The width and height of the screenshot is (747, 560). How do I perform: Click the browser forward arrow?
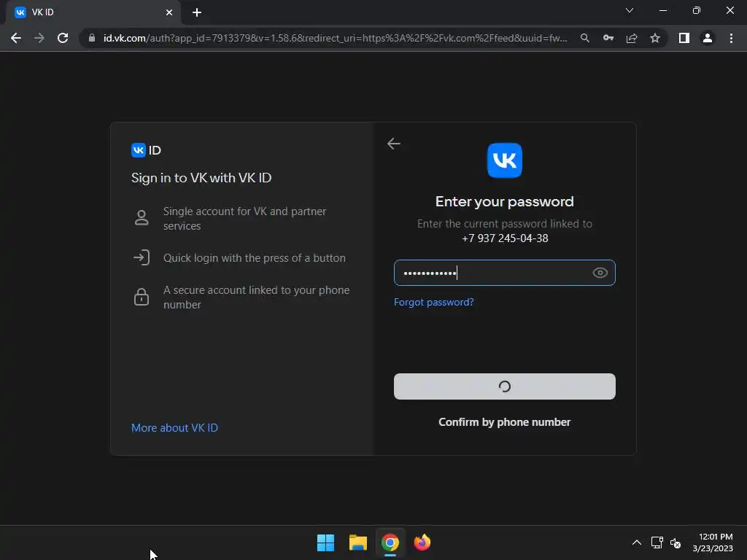[x=39, y=38]
